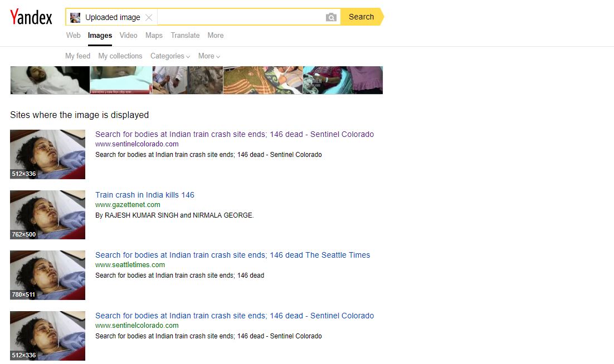This screenshot has height=364, width=614.
Task: Click 'By RAJESH KUMAR SINGH and NIRMALA GEORGE.' text
Action: click(174, 215)
